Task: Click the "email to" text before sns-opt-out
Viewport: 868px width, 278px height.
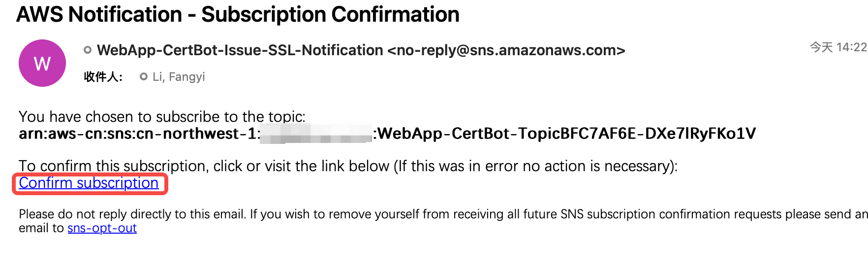Action: click(x=41, y=228)
